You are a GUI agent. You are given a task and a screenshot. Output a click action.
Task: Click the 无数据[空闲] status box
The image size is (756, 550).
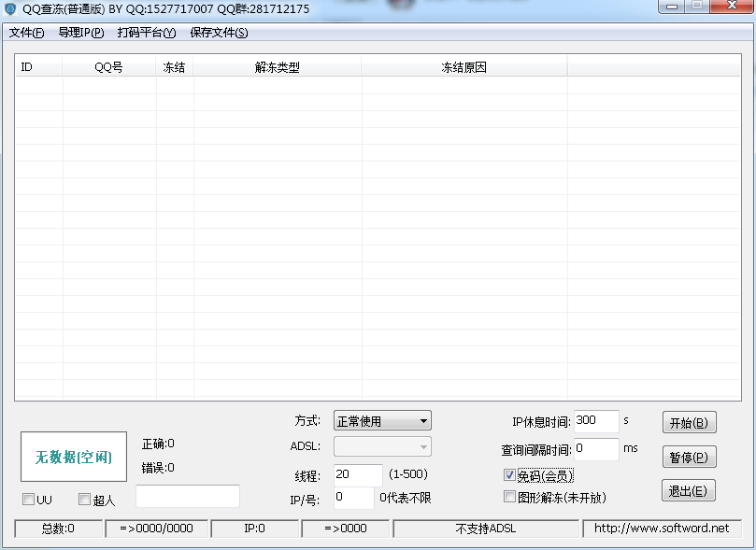click(74, 457)
